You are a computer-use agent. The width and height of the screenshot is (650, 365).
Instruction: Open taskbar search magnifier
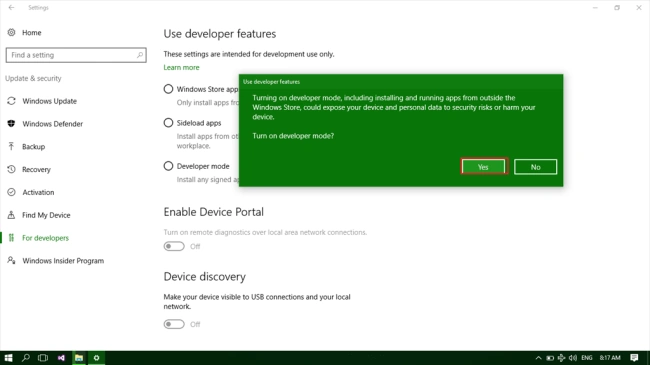(x=26, y=358)
